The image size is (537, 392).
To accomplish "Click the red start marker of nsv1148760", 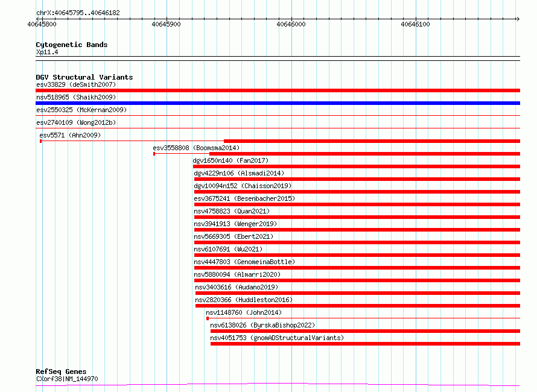I will coord(207,318).
